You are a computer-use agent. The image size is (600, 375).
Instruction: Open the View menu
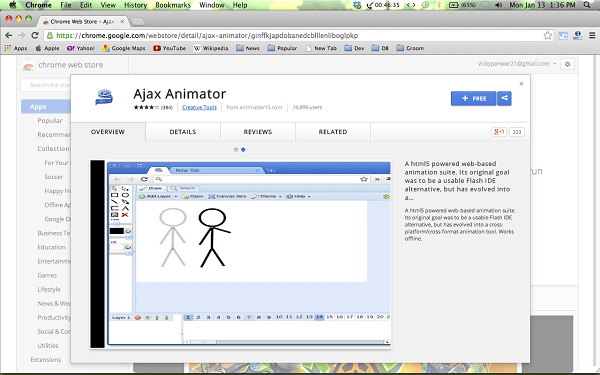click(108, 5)
